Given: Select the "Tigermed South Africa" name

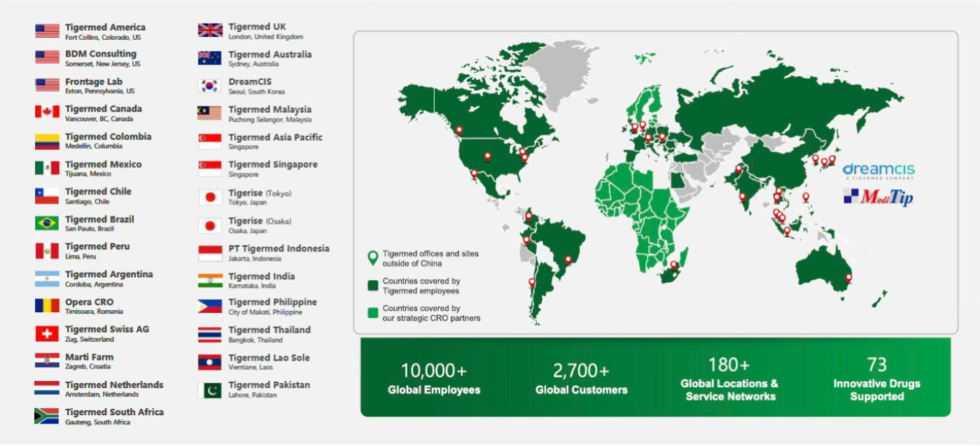Looking at the screenshot, I should [x=114, y=412].
